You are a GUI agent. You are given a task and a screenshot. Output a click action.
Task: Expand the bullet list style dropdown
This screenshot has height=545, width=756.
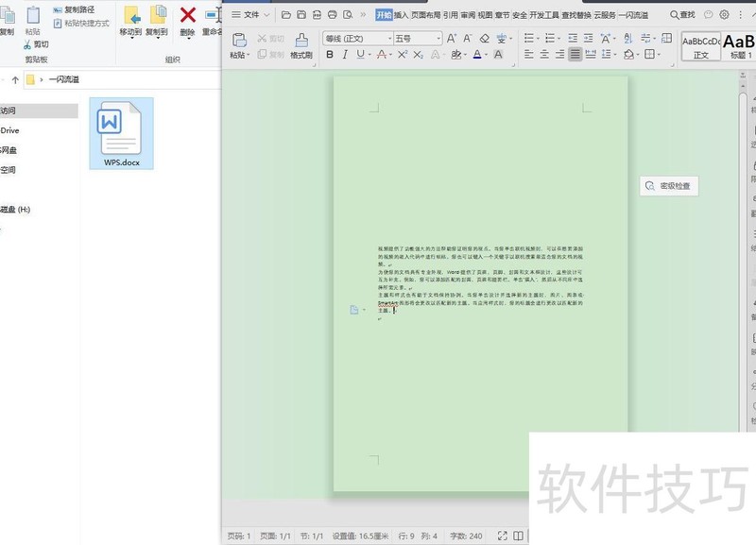pos(538,39)
